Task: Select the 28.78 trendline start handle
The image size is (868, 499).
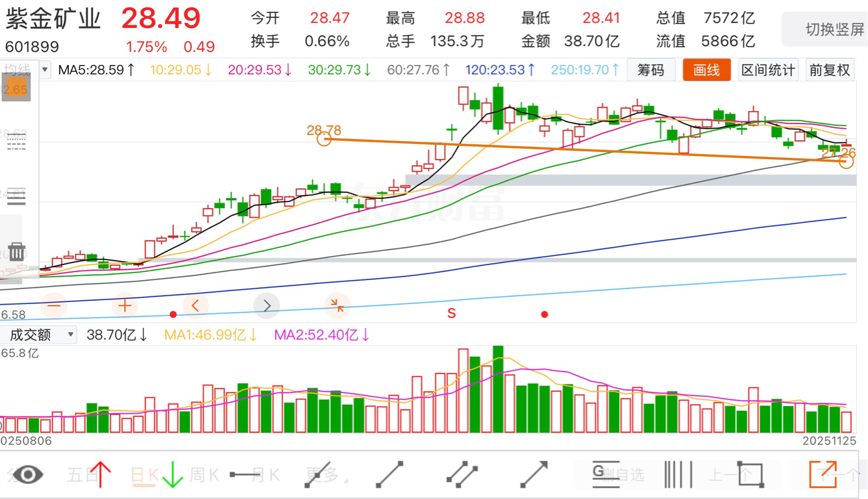Action: click(324, 138)
